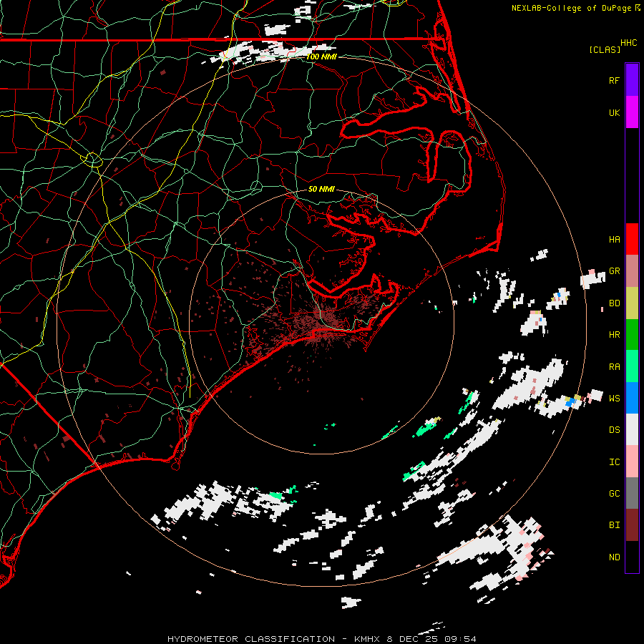Click the BI legend label
Image resolution: width=644 pixels, height=644 pixels.
point(614,525)
